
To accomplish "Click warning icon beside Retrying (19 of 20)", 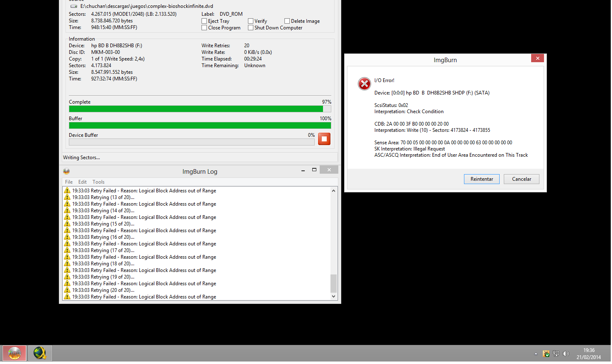I will tap(67, 277).
